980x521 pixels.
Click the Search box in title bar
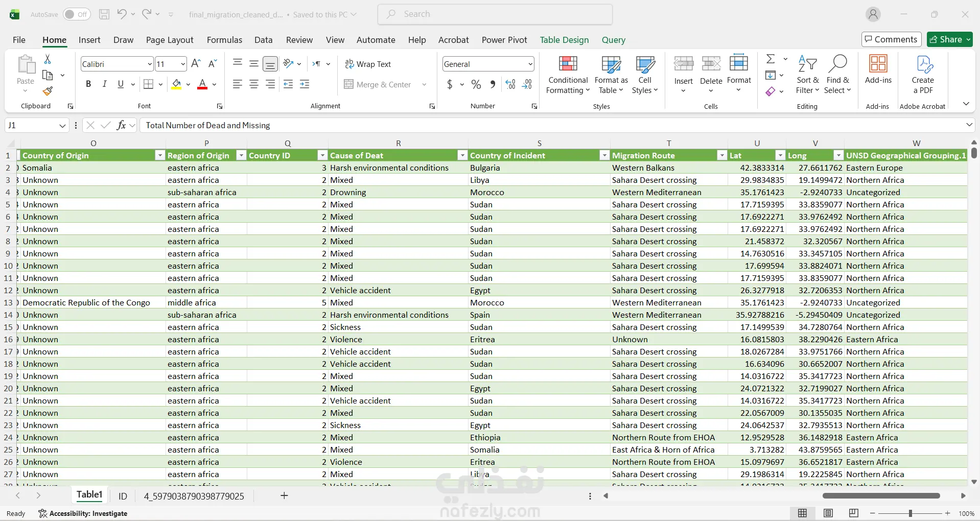(x=495, y=14)
